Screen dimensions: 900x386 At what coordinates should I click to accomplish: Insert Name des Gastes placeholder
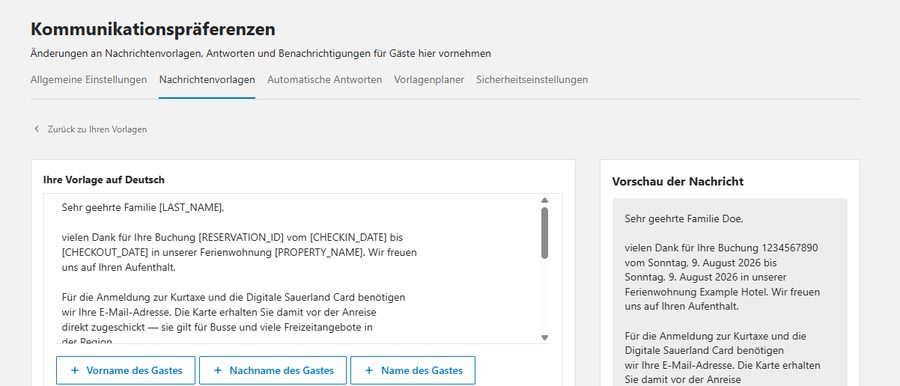pos(413,370)
